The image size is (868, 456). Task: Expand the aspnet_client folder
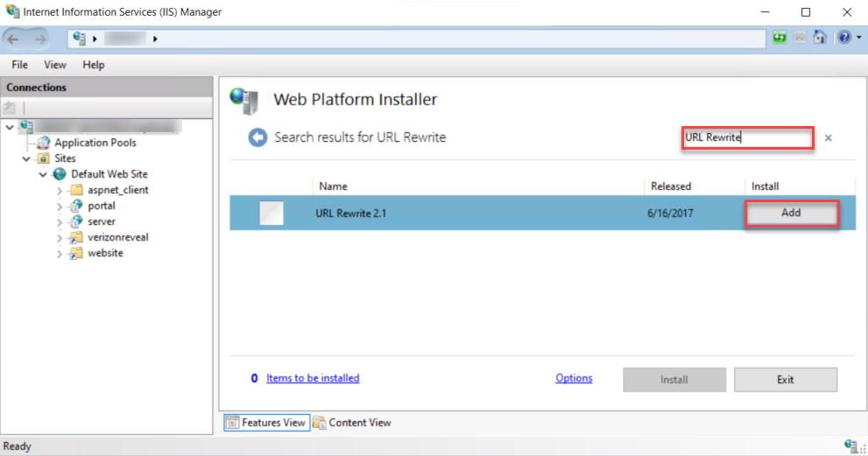(x=60, y=190)
